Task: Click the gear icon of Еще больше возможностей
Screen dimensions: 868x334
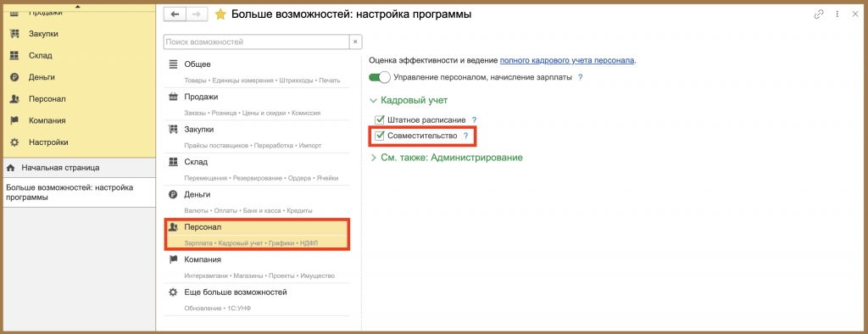Action: click(173, 292)
